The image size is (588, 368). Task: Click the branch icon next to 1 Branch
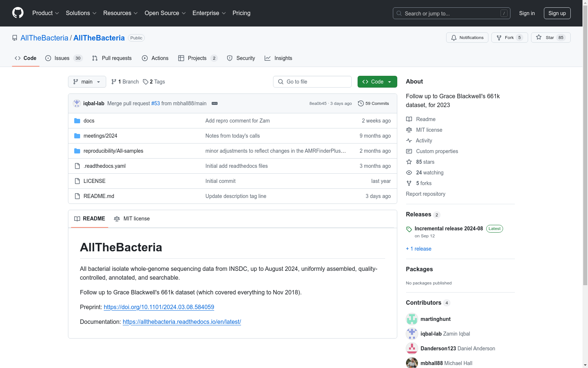[x=114, y=82]
